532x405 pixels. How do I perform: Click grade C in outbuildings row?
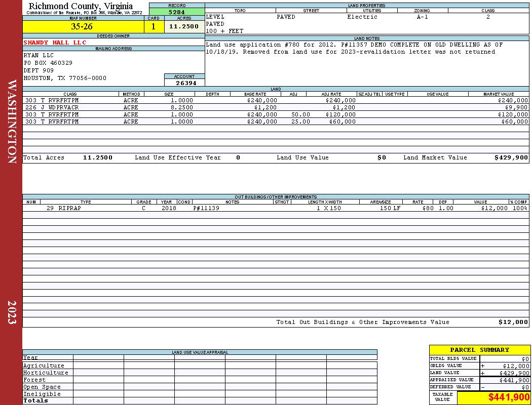coord(143,208)
